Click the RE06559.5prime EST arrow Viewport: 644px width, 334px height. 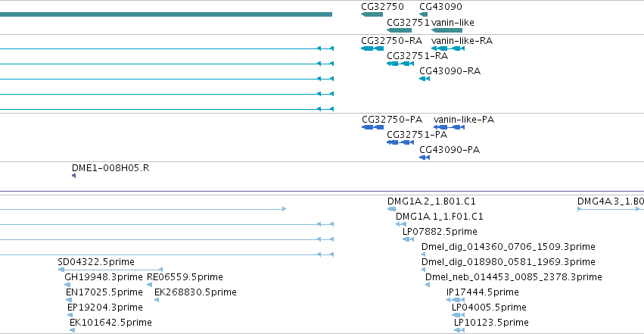coord(150,285)
